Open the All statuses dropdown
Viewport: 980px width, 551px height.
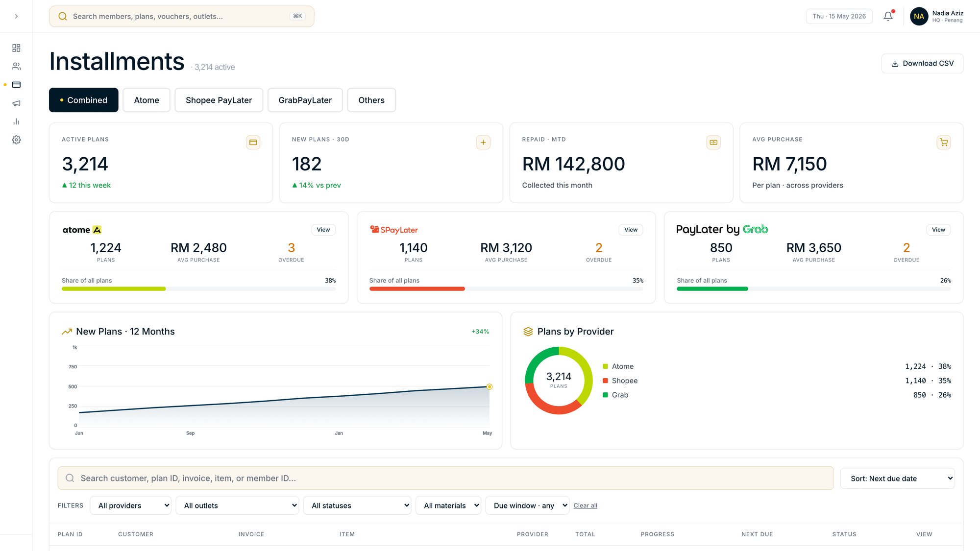tap(357, 505)
